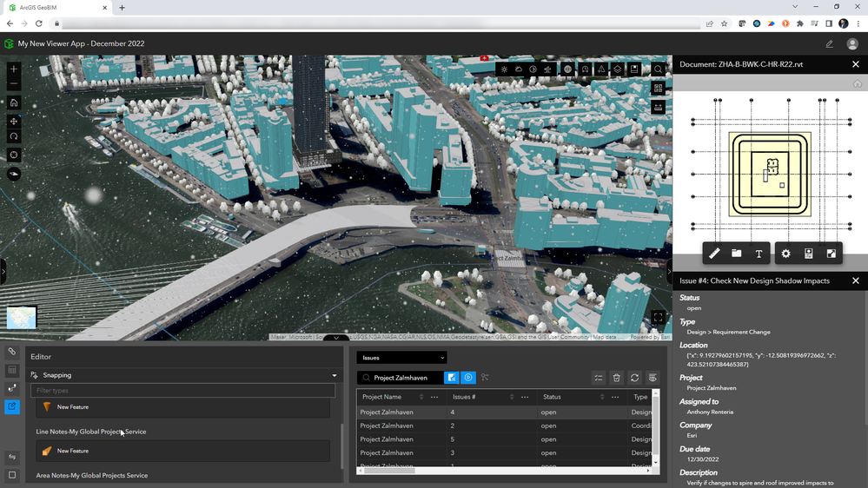The image size is (868, 488).
Task: Select the rotate navigation tool
Action: [14, 136]
